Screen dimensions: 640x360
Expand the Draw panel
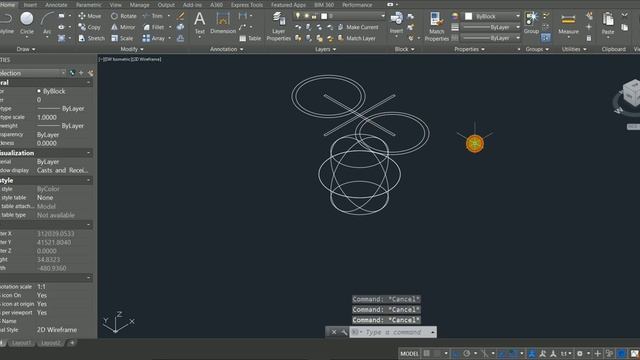pyautogui.click(x=26, y=49)
